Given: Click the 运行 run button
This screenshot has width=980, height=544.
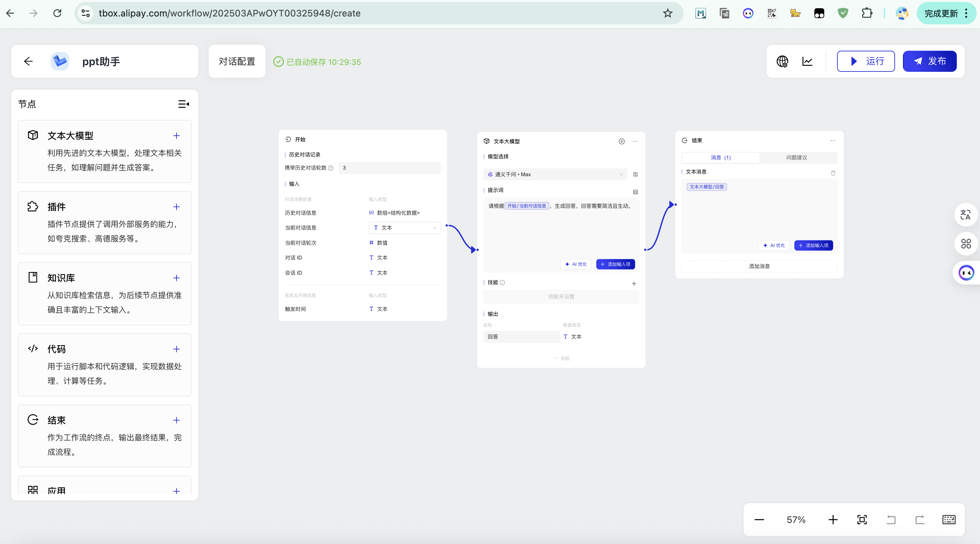Looking at the screenshot, I should click(865, 61).
